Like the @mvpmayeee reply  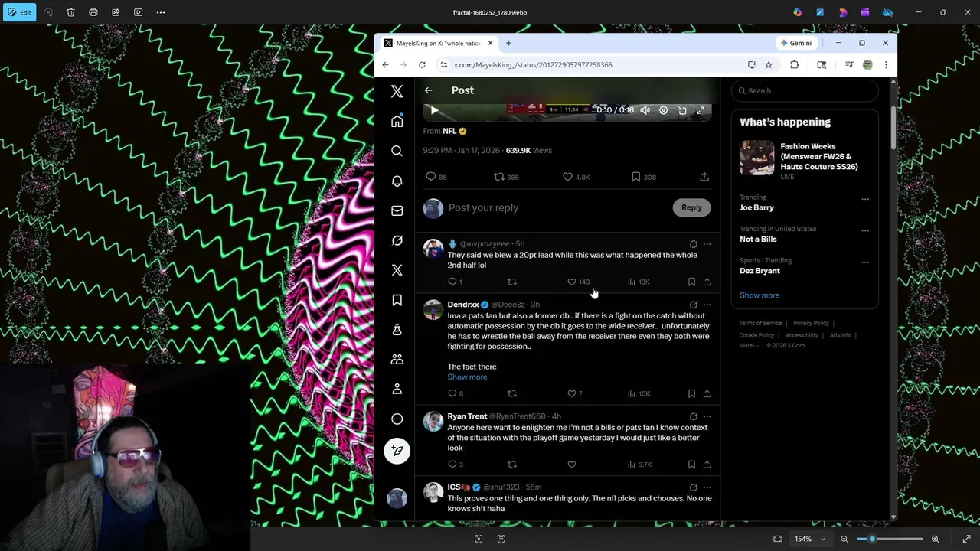click(578, 282)
